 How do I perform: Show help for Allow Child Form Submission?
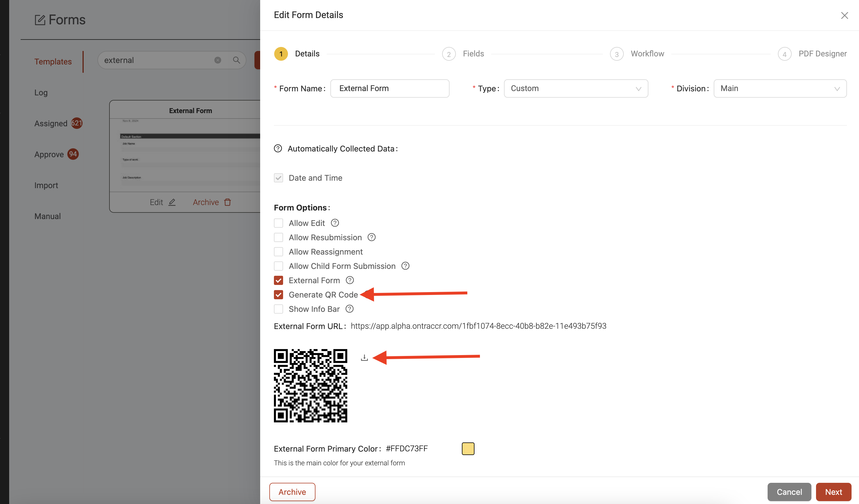[x=405, y=266]
